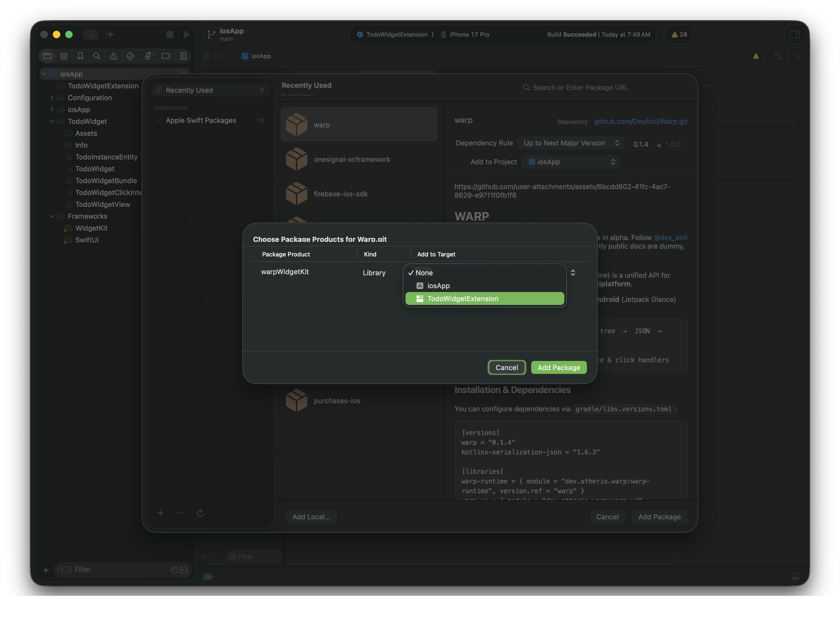Viewport: 840px width, 626px height.
Task: Cancel the Choose Package Products dialog
Action: (x=506, y=368)
